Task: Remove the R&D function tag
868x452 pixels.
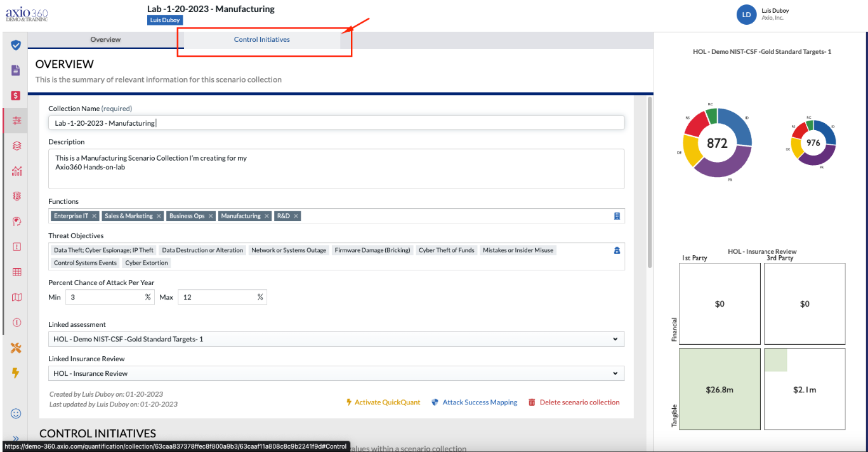Action: (x=296, y=216)
